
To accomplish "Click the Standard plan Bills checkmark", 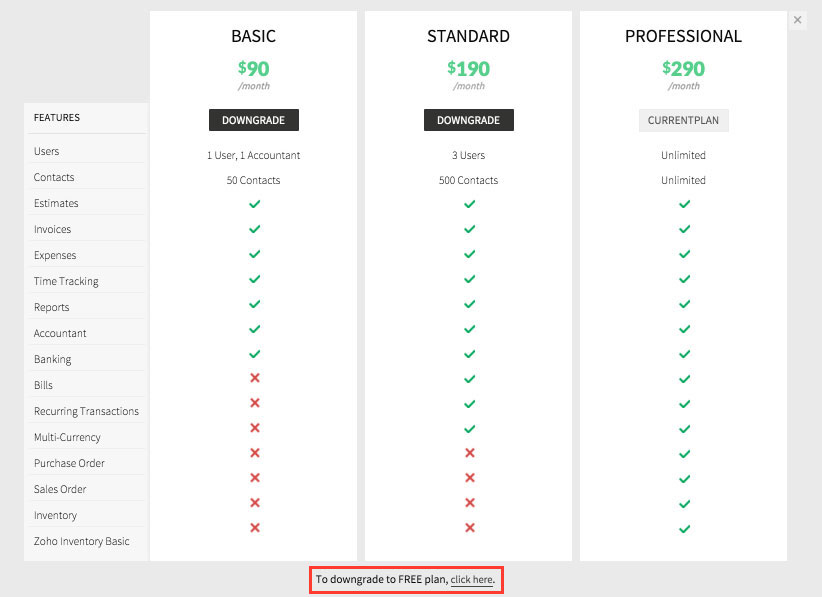I will click(x=470, y=379).
